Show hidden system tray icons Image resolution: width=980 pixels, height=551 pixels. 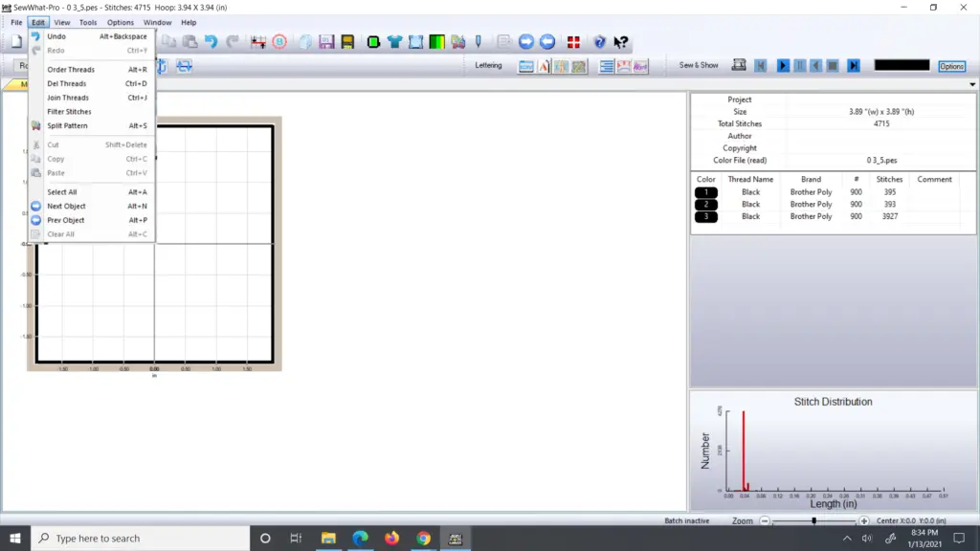tap(847, 539)
